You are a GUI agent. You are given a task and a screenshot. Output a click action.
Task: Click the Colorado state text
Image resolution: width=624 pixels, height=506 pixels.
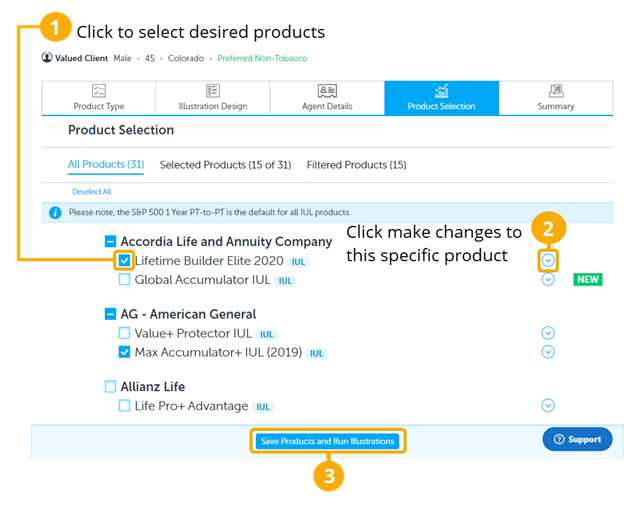(186, 58)
